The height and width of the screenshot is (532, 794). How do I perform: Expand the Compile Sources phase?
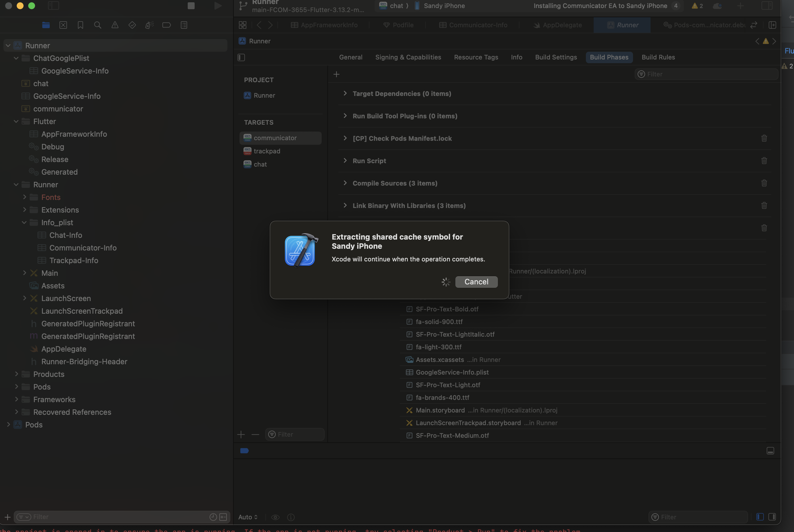click(345, 183)
